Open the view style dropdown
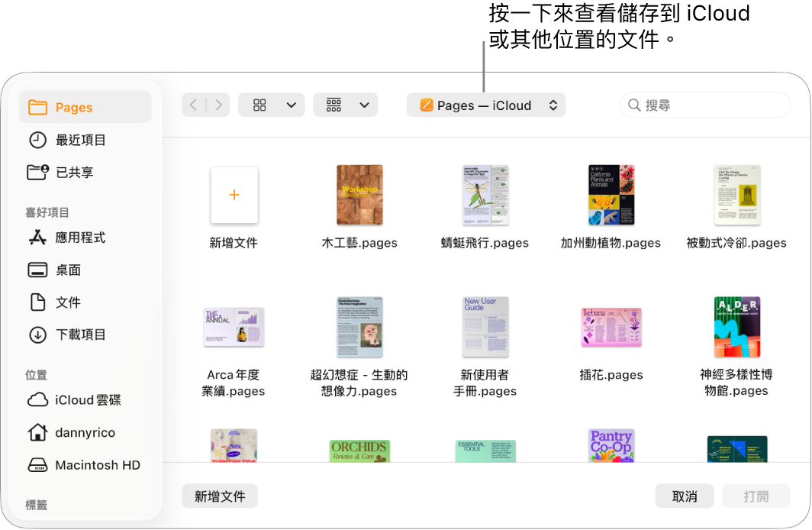 click(x=271, y=105)
